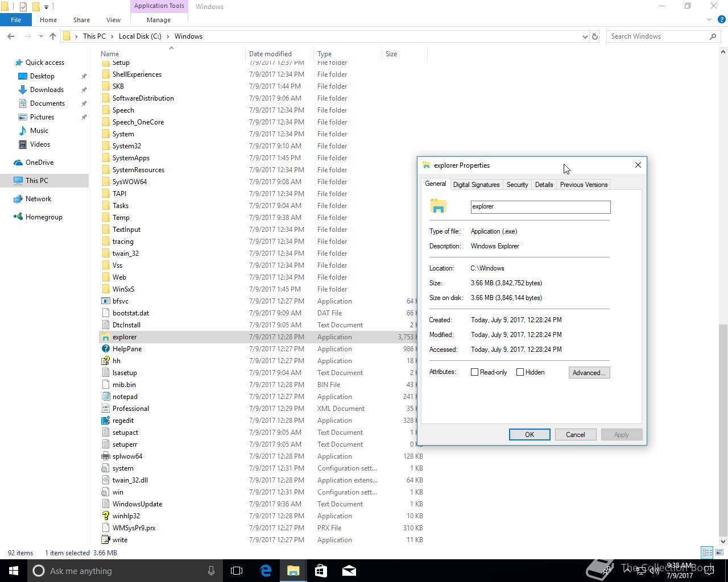Click the hh help file icon
Image resolution: width=728 pixels, height=582 pixels.
point(105,361)
